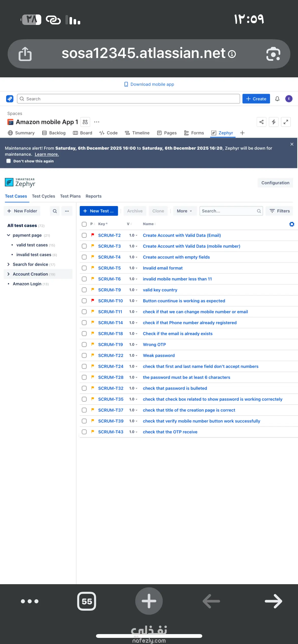Open version dropdown for SCRUM-T22

pyautogui.click(x=133, y=356)
